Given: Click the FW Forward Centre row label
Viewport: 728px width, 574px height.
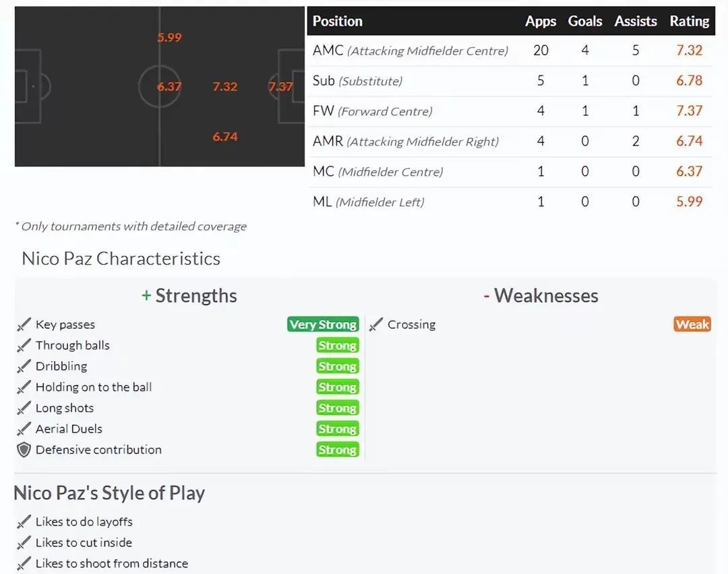Looking at the screenshot, I should [372, 111].
